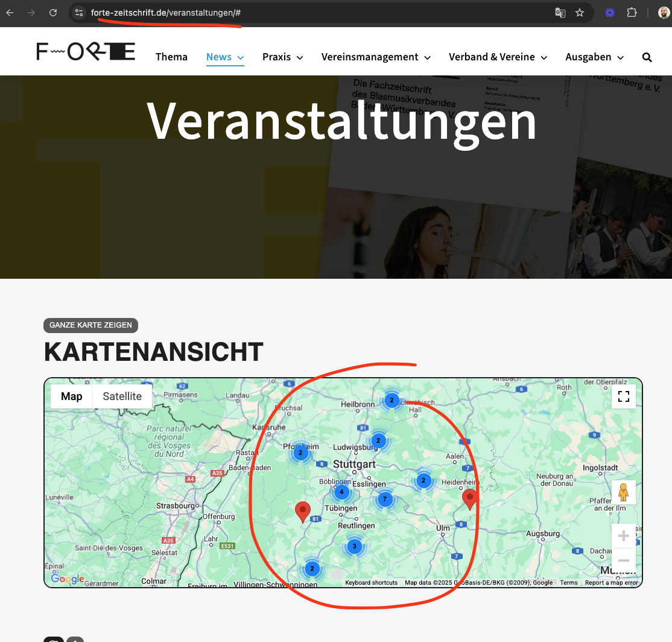The height and width of the screenshot is (642, 672).
Task: Click the Stuttgart label on the map
Action: point(354,464)
